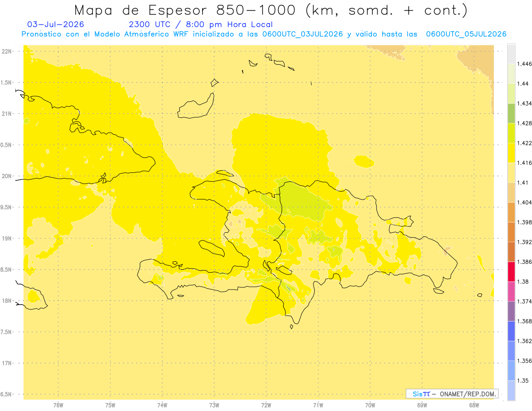The height and width of the screenshot is (411, 532).
Task: Click the dark green swatch between 1.428 and 1.434
Action: pos(511,113)
